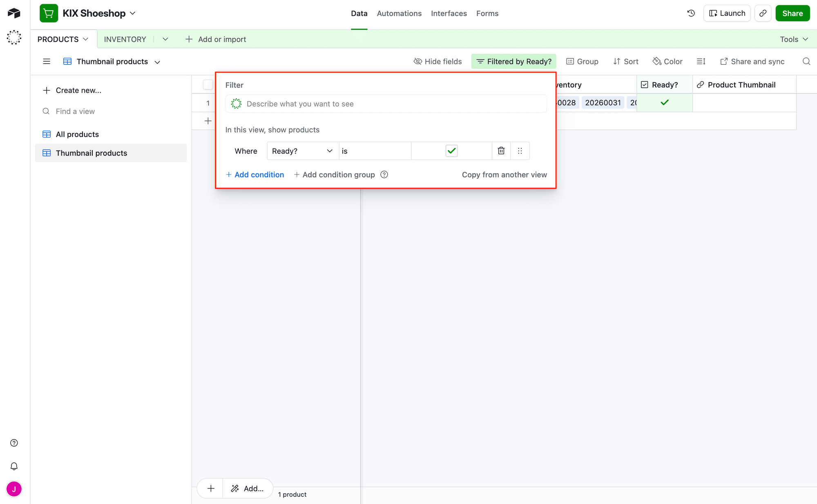
Task: Click Copy from another view
Action: pos(504,175)
